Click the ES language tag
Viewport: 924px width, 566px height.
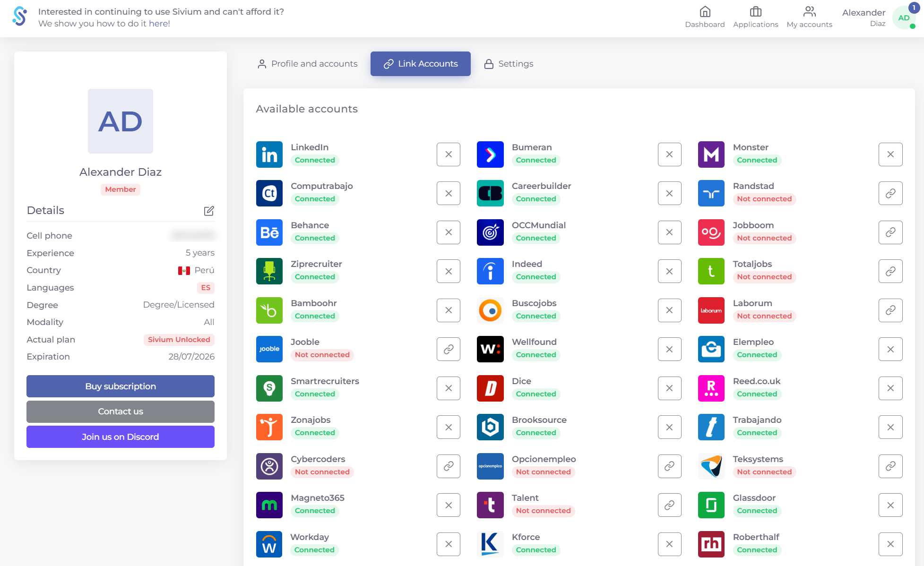click(x=206, y=288)
